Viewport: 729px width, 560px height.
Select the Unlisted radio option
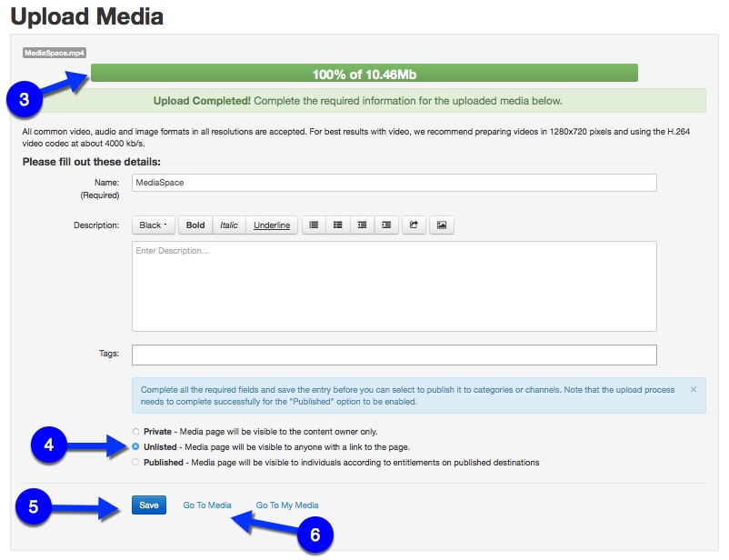click(x=136, y=447)
